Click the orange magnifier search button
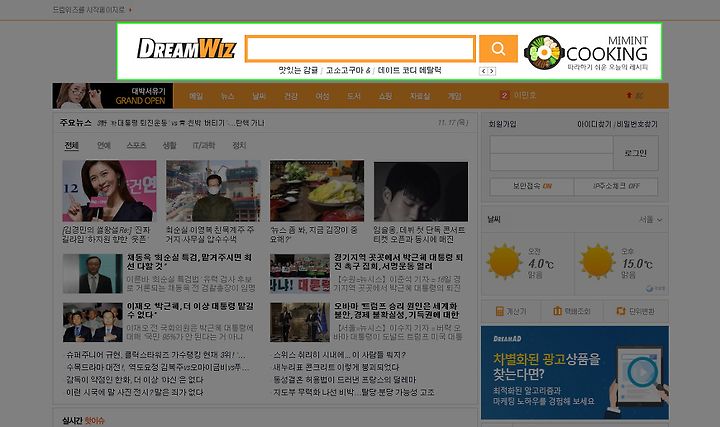720x427 pixels. (x=498, y=49)
